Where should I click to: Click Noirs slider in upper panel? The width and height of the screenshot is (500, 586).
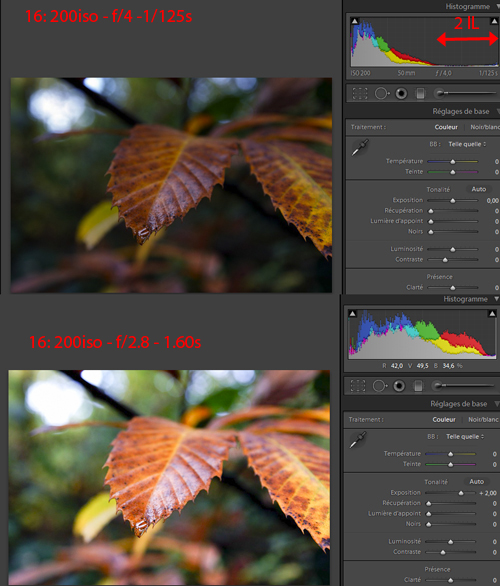pos(453,232)
